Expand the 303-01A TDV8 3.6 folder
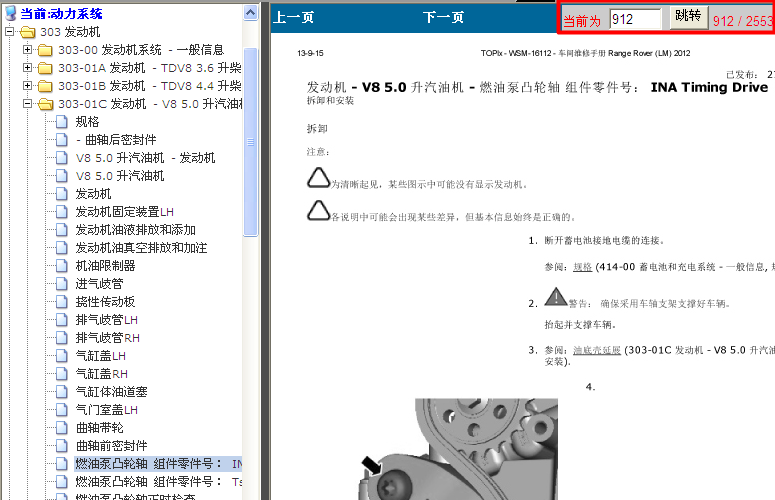Image resolution: width=775 pixels, height=500 pixels. point(28,68)
